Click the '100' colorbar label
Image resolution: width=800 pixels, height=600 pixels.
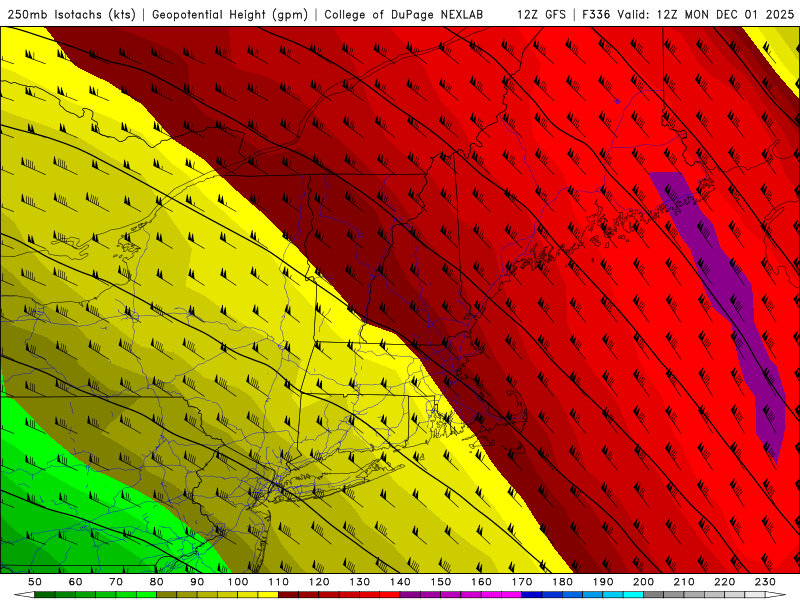click(238, 582)
